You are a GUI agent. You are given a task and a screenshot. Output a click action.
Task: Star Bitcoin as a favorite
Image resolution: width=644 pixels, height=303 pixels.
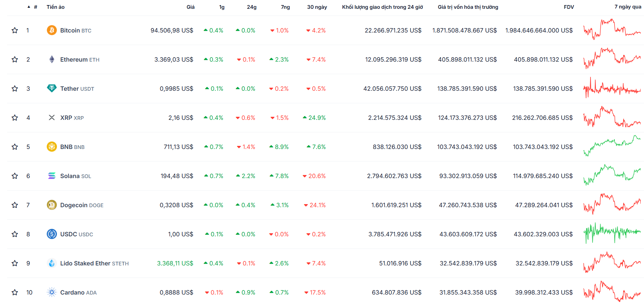click(15, 30)
